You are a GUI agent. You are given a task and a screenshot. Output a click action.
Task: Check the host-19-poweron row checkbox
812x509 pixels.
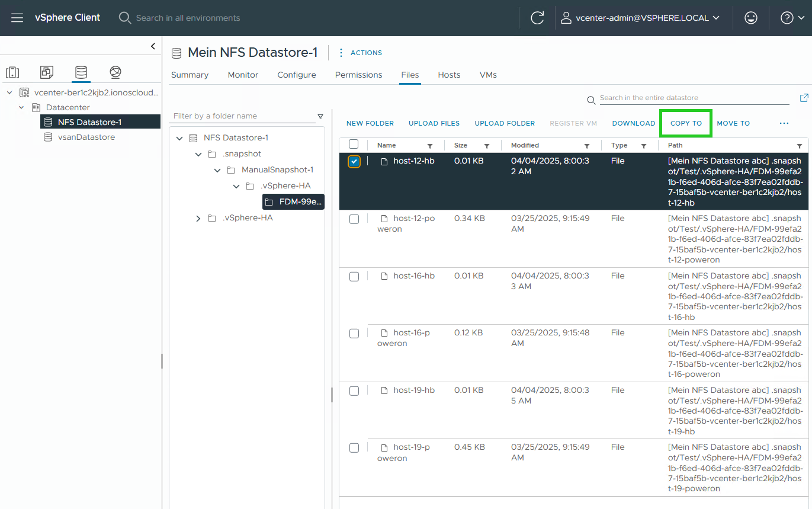point(354,448)
